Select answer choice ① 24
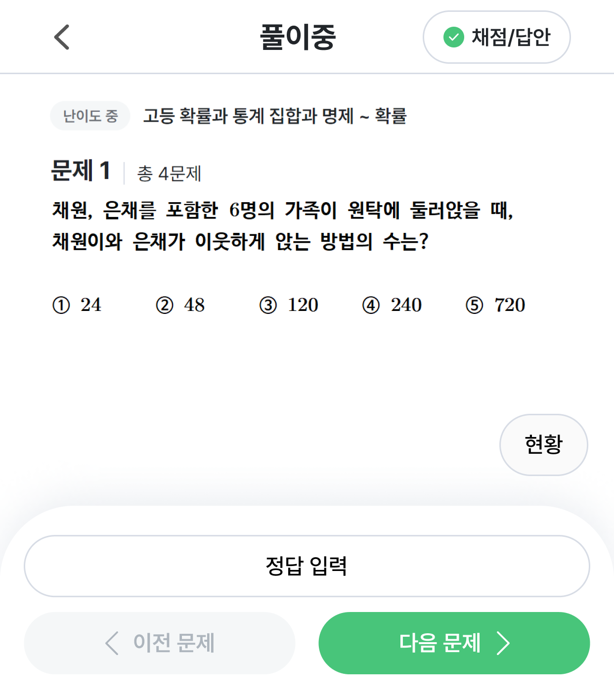The width and height of the screenshot is (614, 700). click(77, 305)
